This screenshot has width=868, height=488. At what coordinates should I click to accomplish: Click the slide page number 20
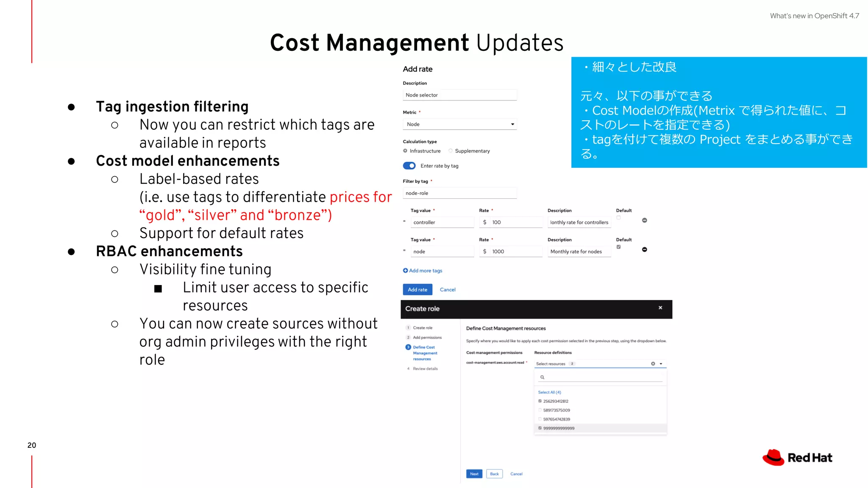coord(32,445)
